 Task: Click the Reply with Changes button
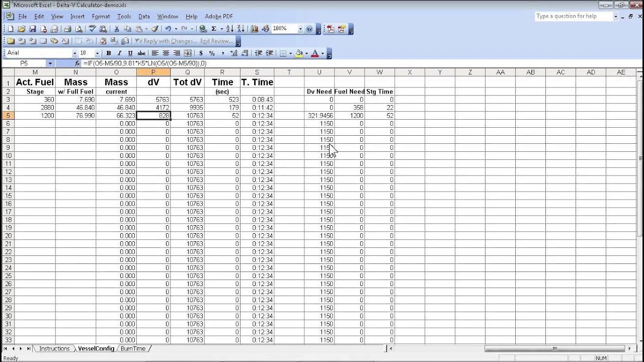tap(166, 41)
